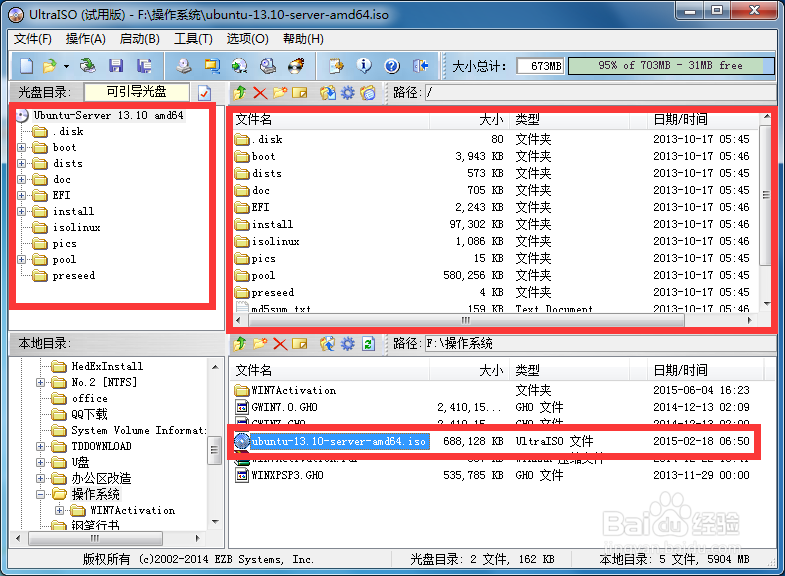Click the 673MB total size field

tap(540, 66)
